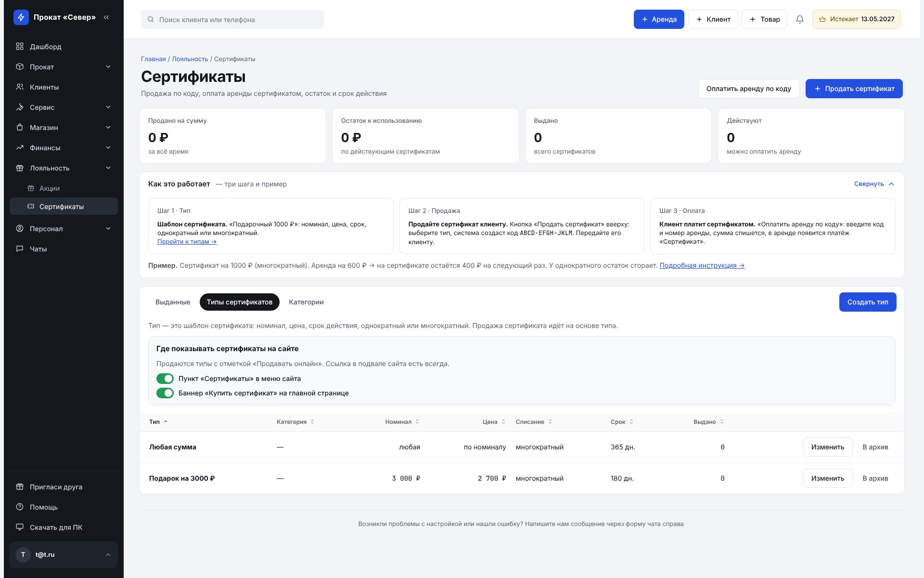This screenshot has height=578, width=924.
Task: Select Сертификаты item in sidebar
Action: (64, 207)
